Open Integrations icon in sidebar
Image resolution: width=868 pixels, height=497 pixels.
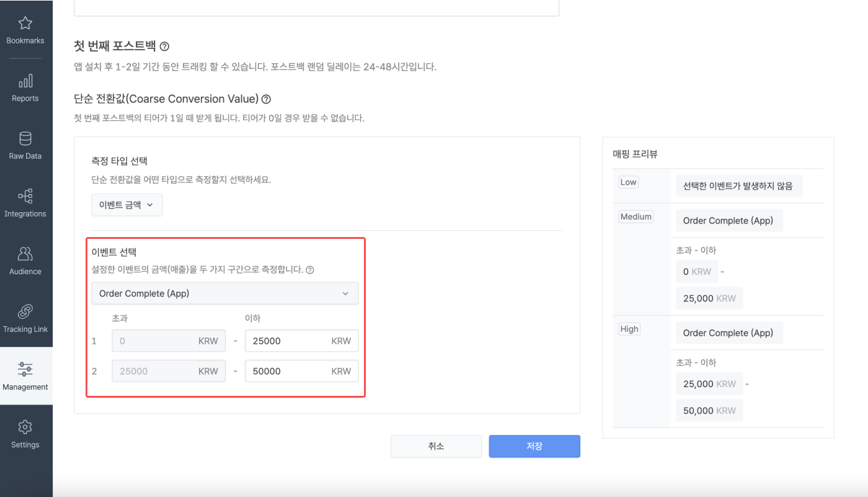(25, 196)
